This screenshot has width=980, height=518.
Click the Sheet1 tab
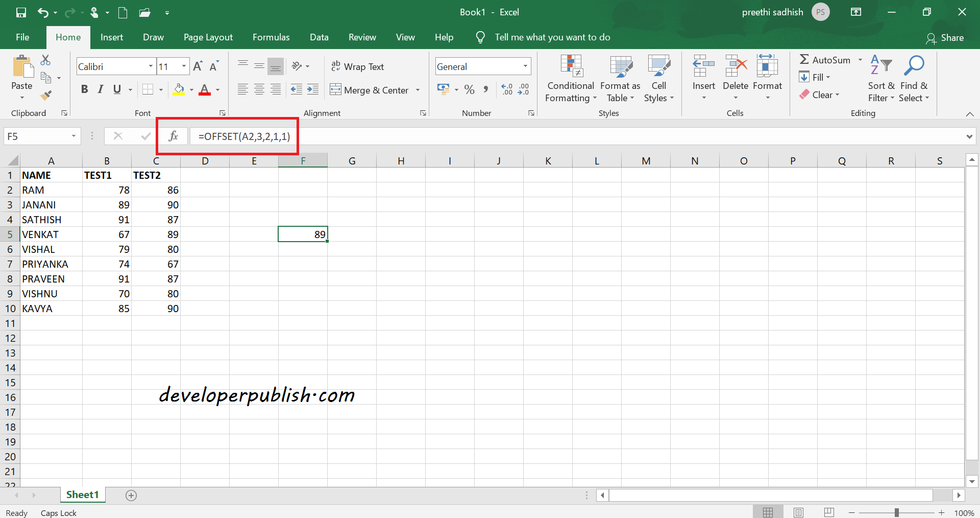pos(82,495)
